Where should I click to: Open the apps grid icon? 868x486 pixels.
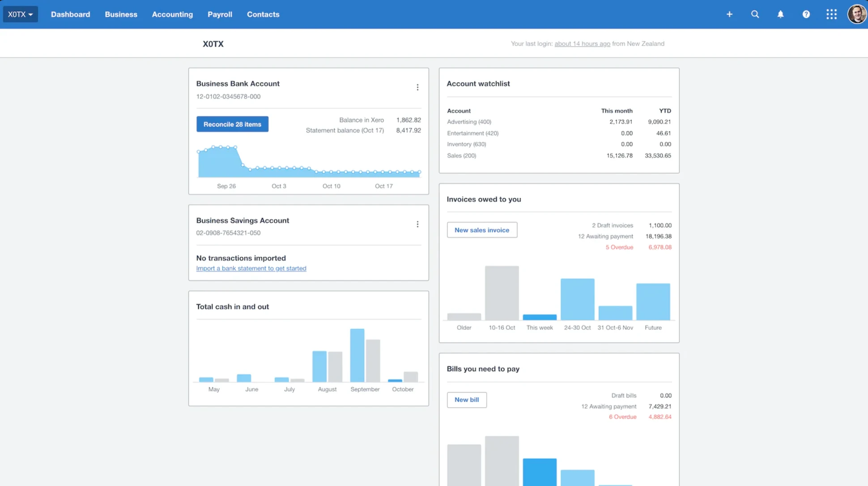[x=831, y=14]
